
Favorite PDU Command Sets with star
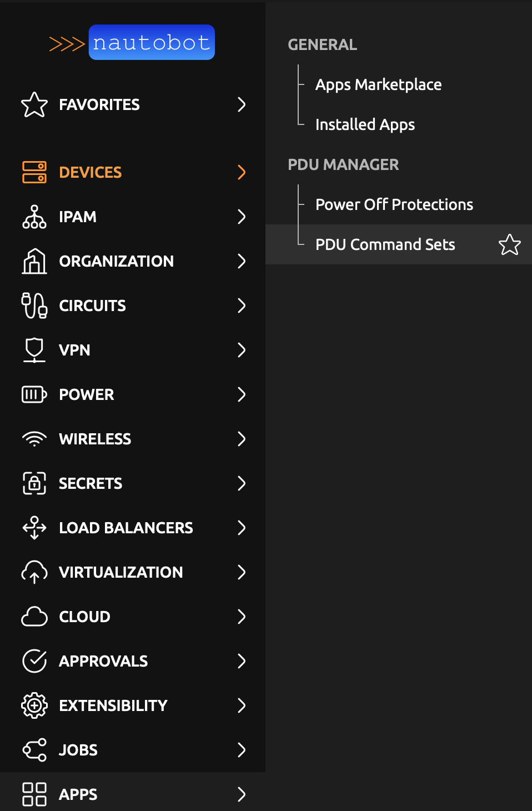[510, 244]
